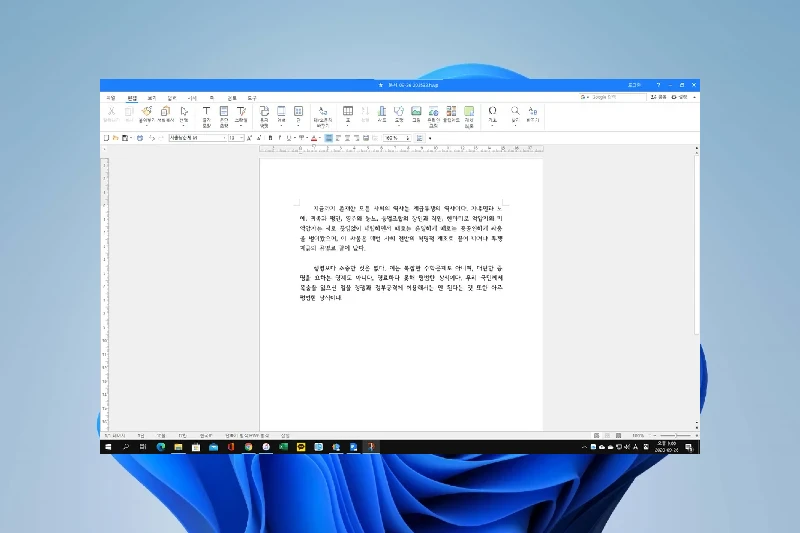
Task: Decrease font size with A-down icon
Action: pos(259,138)
